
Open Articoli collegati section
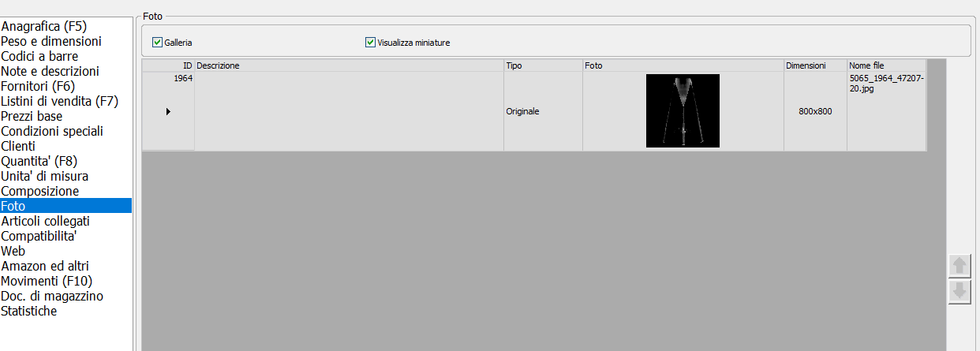click(x=46, y=221)
